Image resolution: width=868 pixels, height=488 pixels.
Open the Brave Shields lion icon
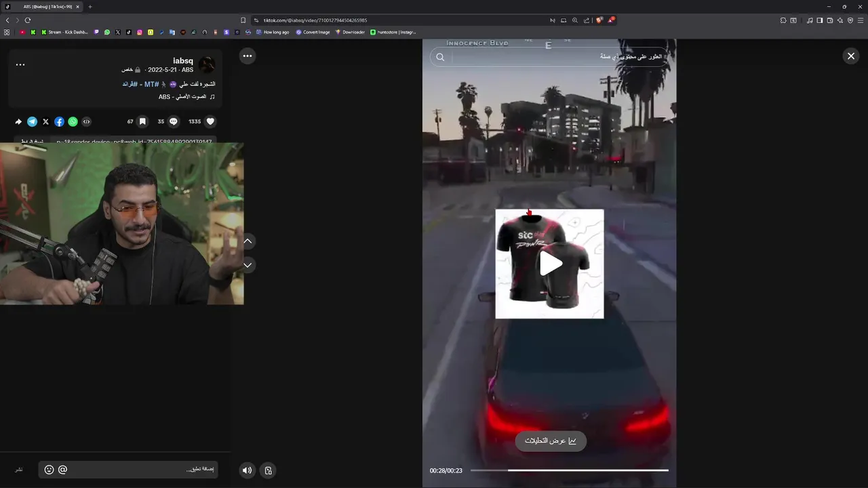coord(599,20)
